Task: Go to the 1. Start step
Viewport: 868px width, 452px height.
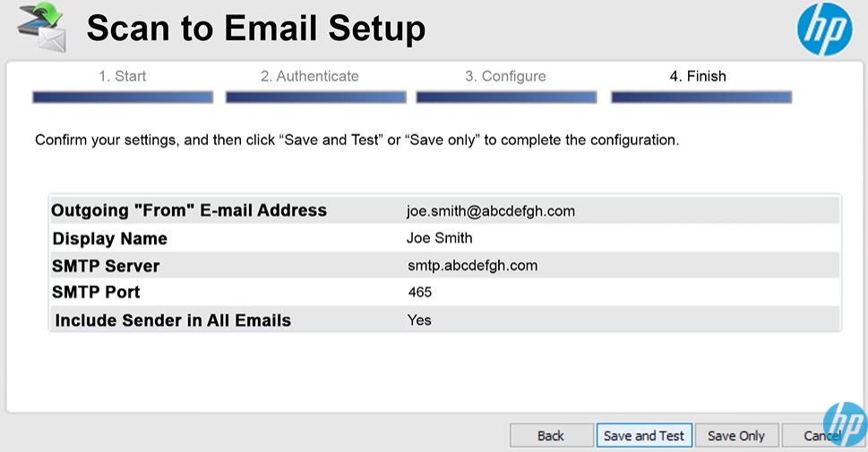Action: 123,77
